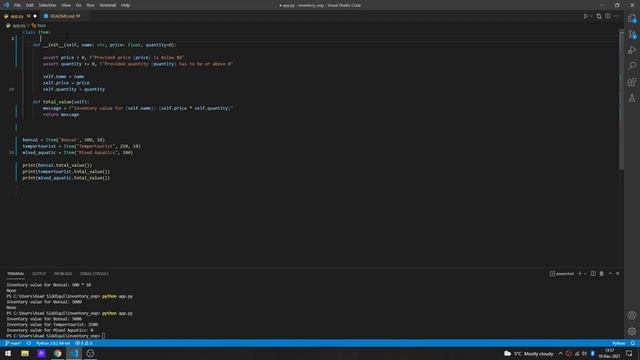Switch to the TERMINAL tab
This screenshot has height=360, width=640.
pos(16,273)
